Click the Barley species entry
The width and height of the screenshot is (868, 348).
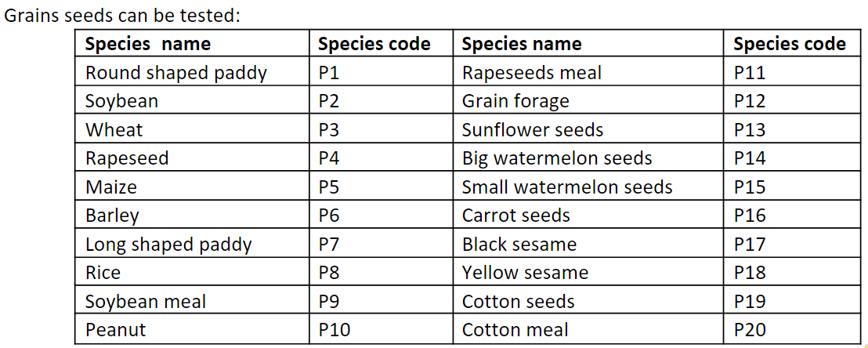click(193, 216)
